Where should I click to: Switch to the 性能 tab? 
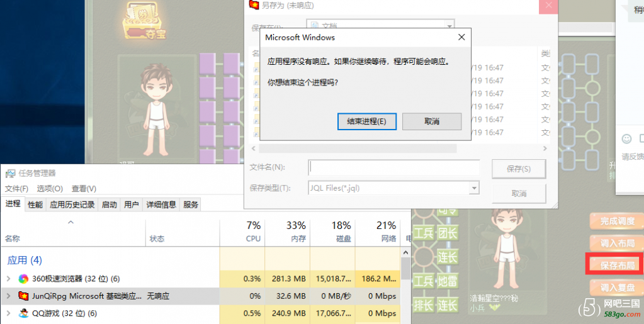[35, 204]
